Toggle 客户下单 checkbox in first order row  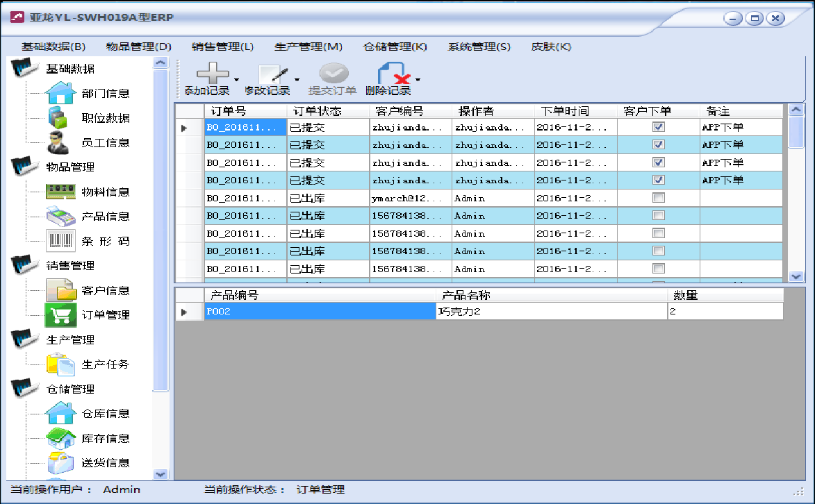659,127
